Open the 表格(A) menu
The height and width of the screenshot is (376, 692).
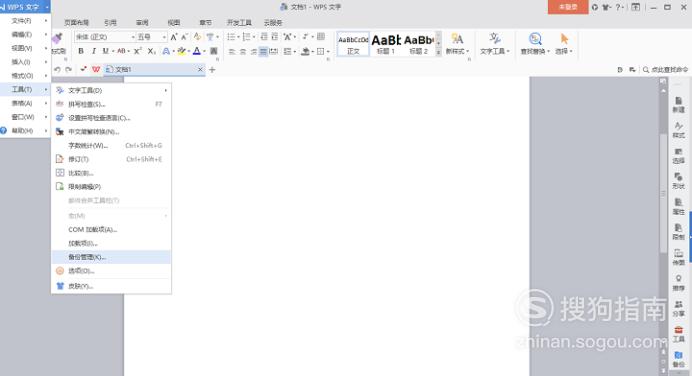pyautogui.click(x=25, y=103)
